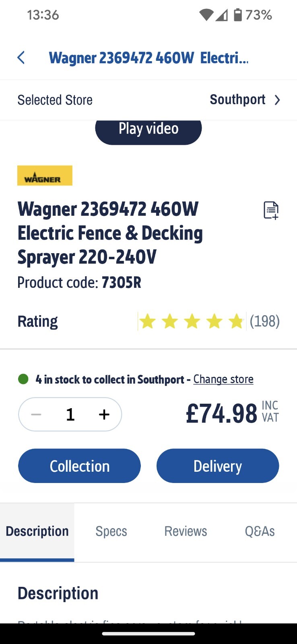
Task: Tap the first rating star
Action: (148, 321)
